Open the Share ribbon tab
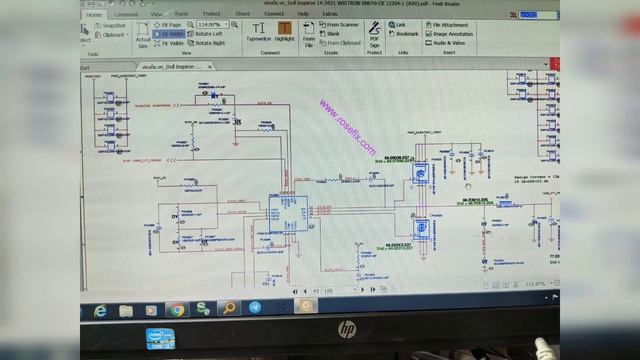Image resolution: width=640 pixels, height=360 pixels. click(x=242, y=14)
